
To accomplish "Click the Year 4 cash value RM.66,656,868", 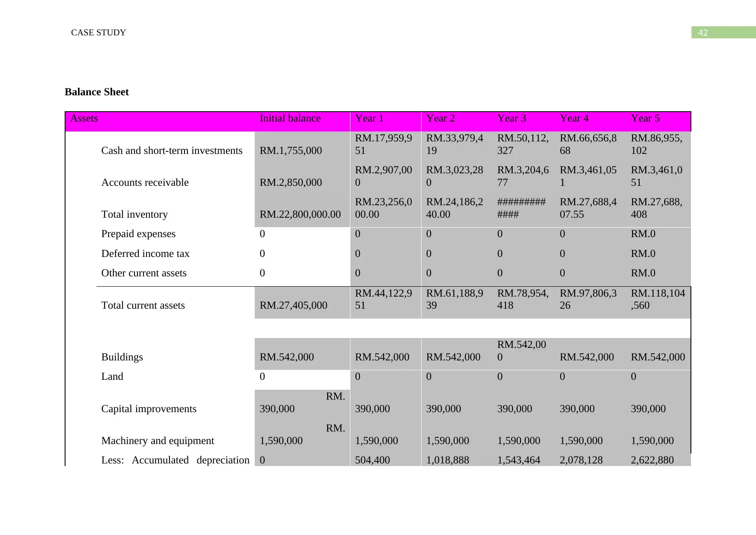I will (x=588, y=144).
